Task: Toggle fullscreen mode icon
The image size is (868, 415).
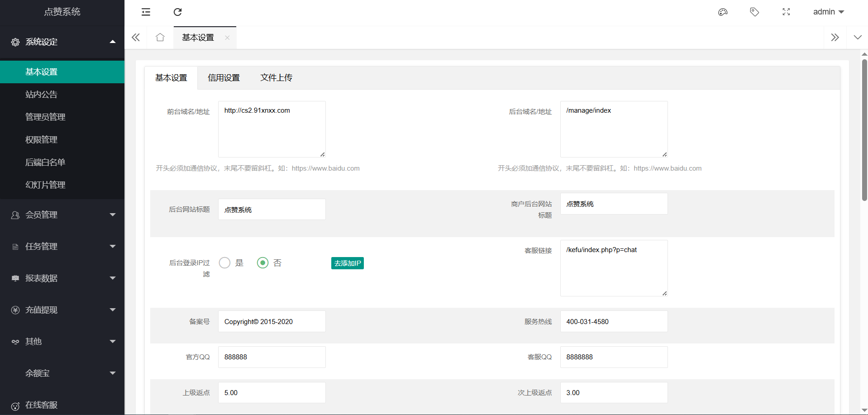Action: click(786, 12)
